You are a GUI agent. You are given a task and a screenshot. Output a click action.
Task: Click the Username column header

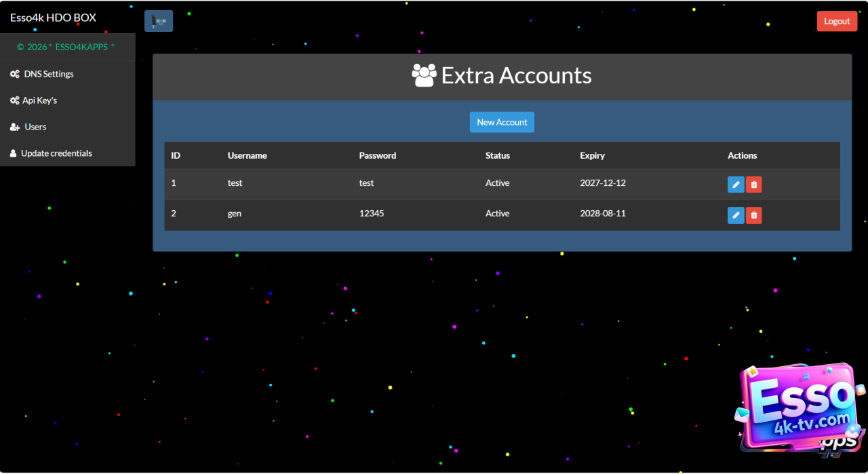click(x=247, y=155)
